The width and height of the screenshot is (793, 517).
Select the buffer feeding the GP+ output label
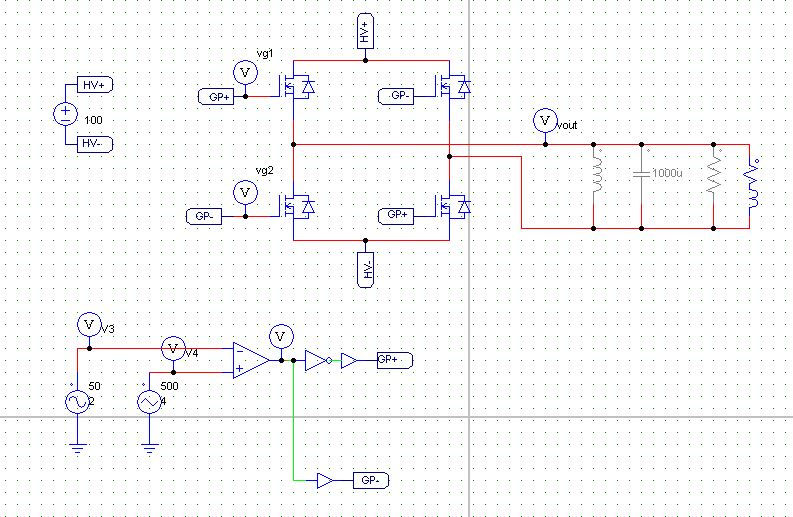tap(349, 361)
